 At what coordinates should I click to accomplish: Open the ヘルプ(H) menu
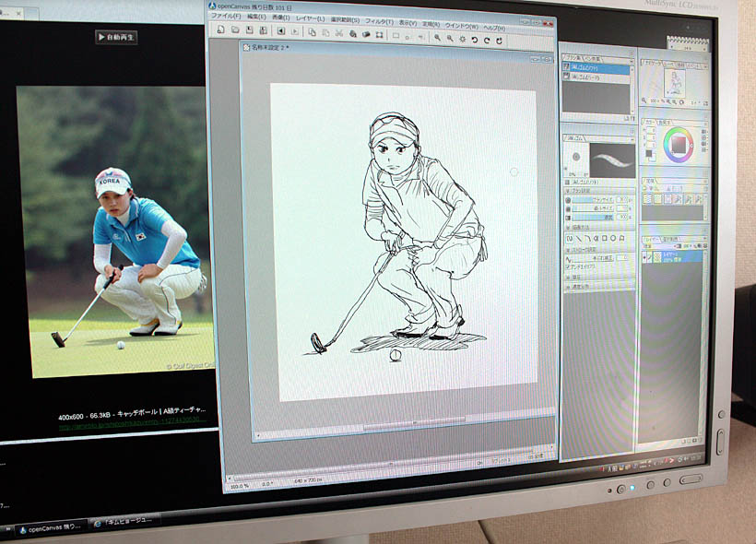[494, 27]
